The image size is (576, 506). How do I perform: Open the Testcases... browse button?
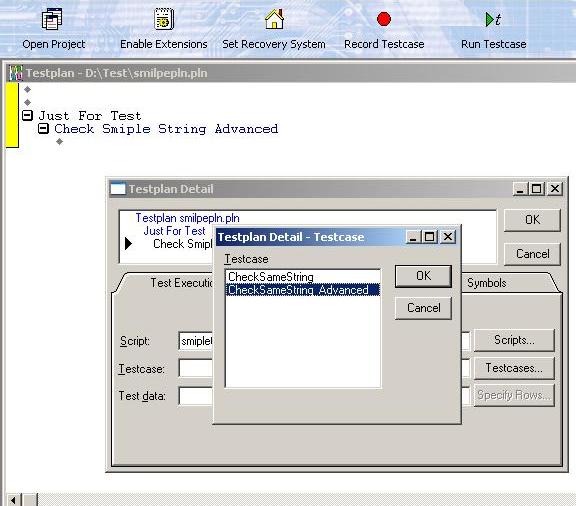coord(514,368)
